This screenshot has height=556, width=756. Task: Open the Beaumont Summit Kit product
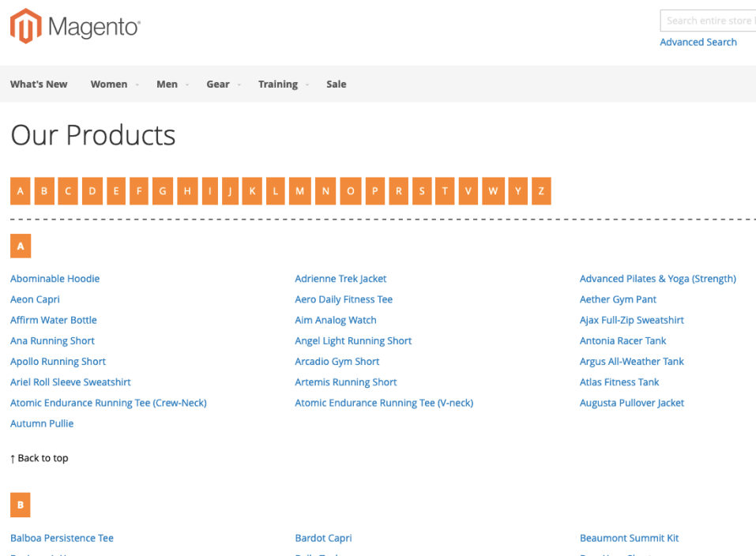[x=629, y=538]
